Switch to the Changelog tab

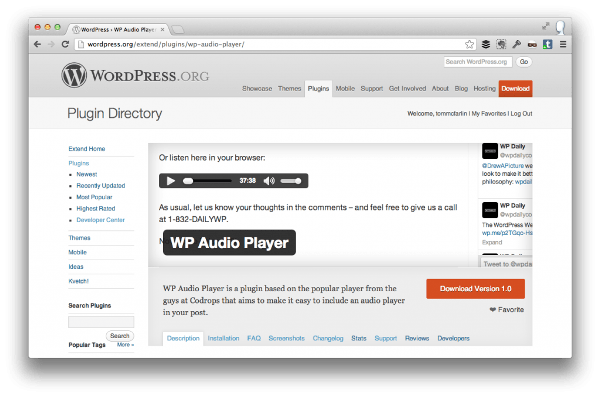tap(328, 338)
